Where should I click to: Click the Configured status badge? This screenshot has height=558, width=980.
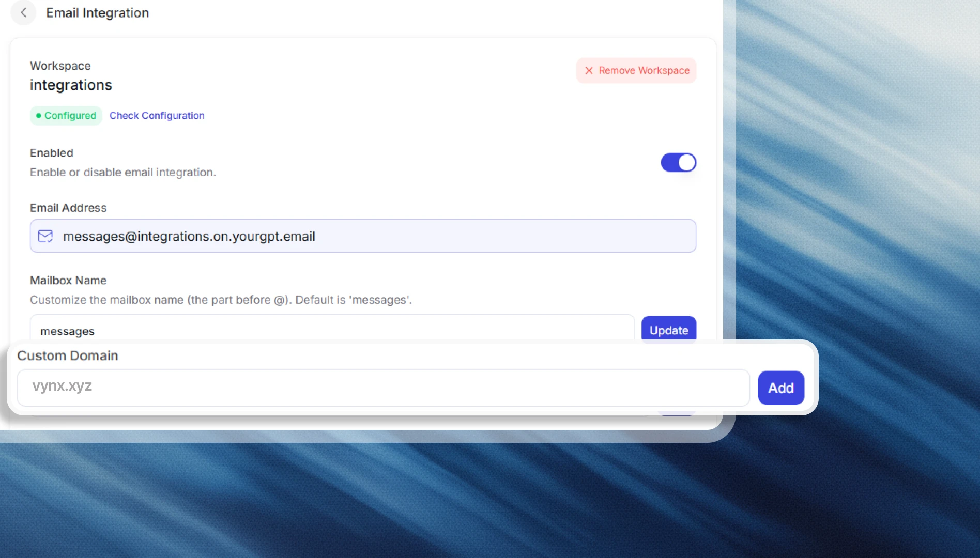pyautogui.click(x=66, y=115)
